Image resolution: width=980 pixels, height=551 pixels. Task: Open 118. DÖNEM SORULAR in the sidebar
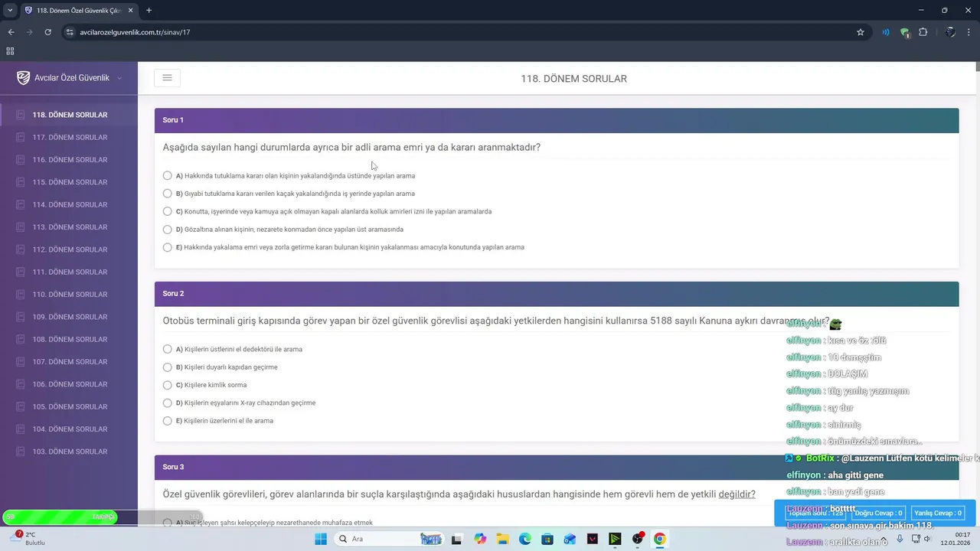point(69,115)
